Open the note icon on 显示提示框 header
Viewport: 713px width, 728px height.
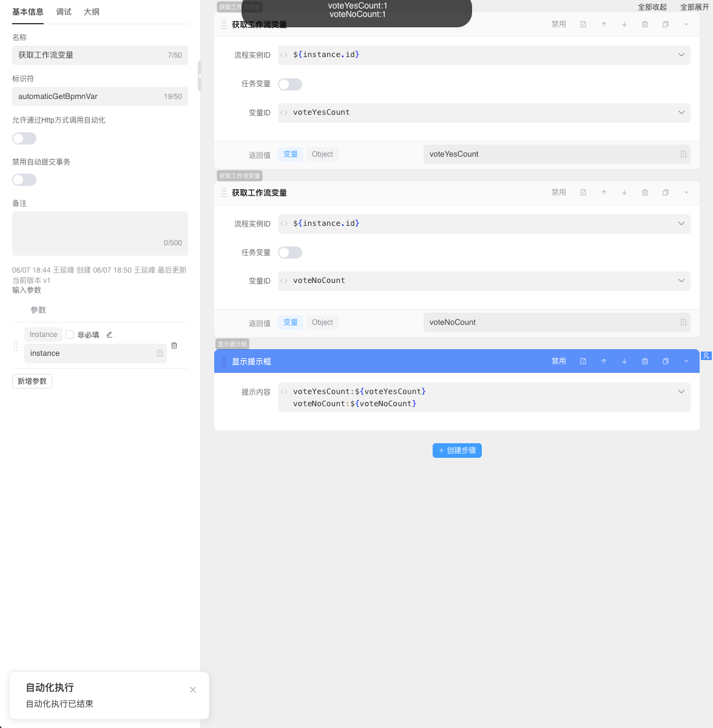[583, 361]
